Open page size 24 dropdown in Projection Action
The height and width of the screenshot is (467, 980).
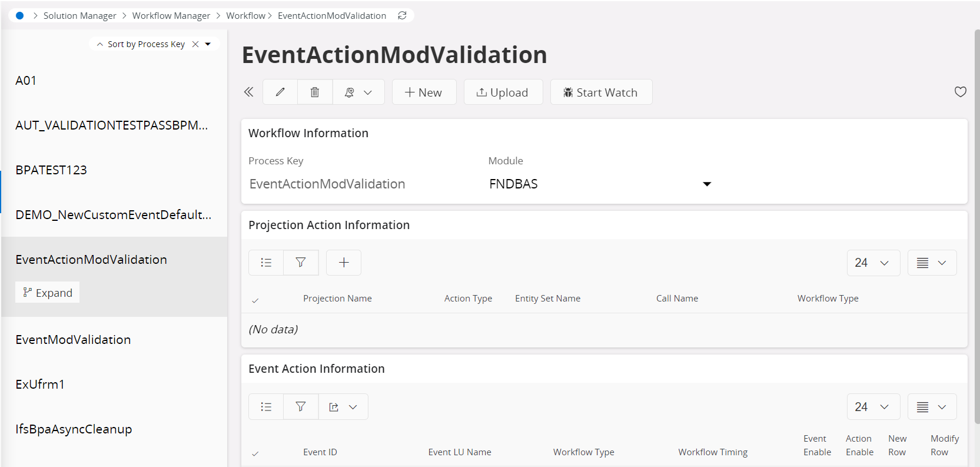873,263
